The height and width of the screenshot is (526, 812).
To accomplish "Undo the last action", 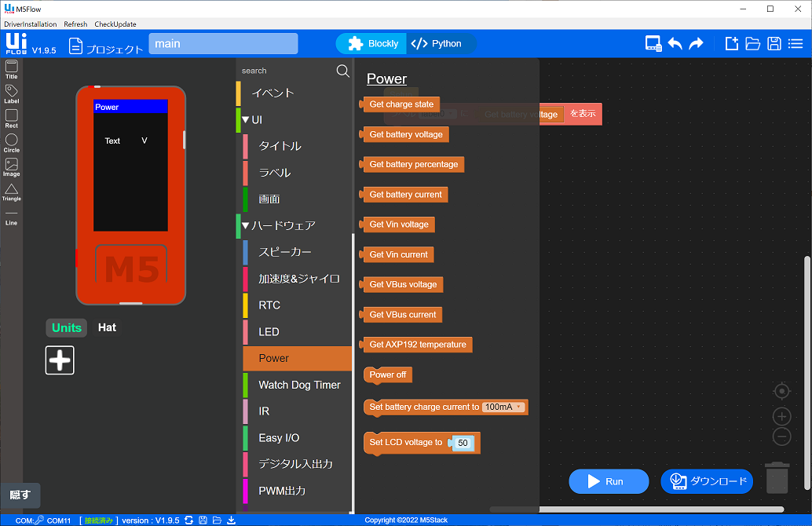I will click(675, 44).
